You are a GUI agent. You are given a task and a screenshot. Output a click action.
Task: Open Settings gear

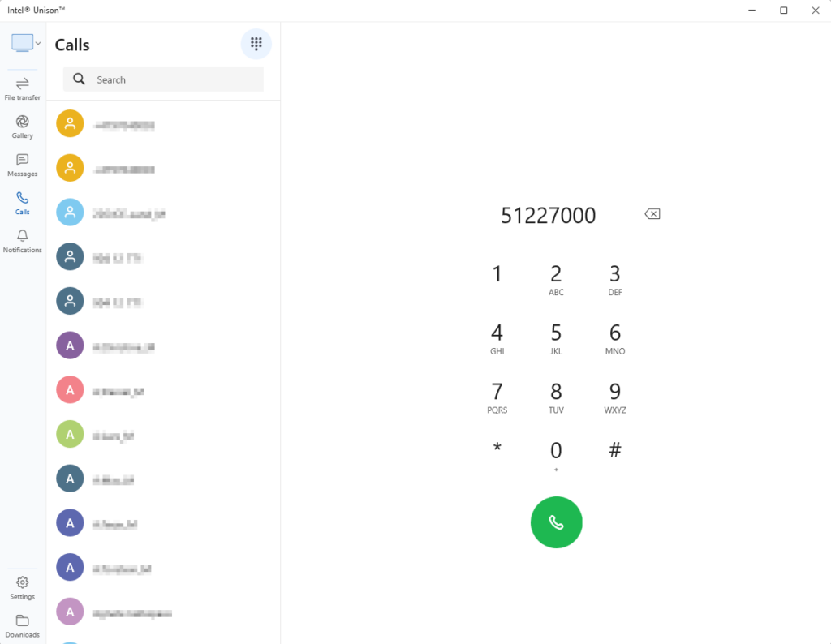pos(23,587)
